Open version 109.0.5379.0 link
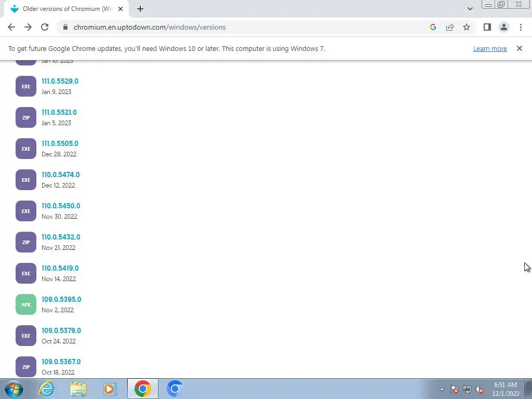Image resolution: width=532 pixels, height=399 pixels. 61,331
